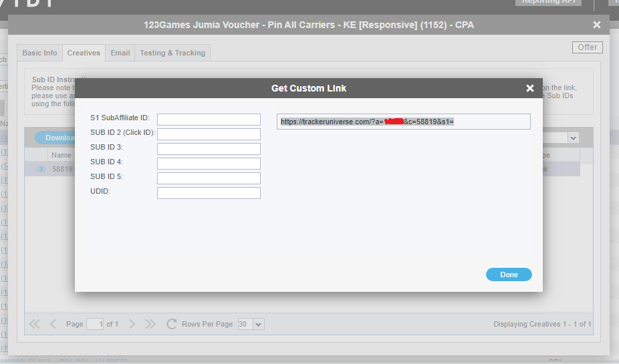619x364 pixels.
Task: Click into the SUB ID 3 input
Action: point(209,149)
